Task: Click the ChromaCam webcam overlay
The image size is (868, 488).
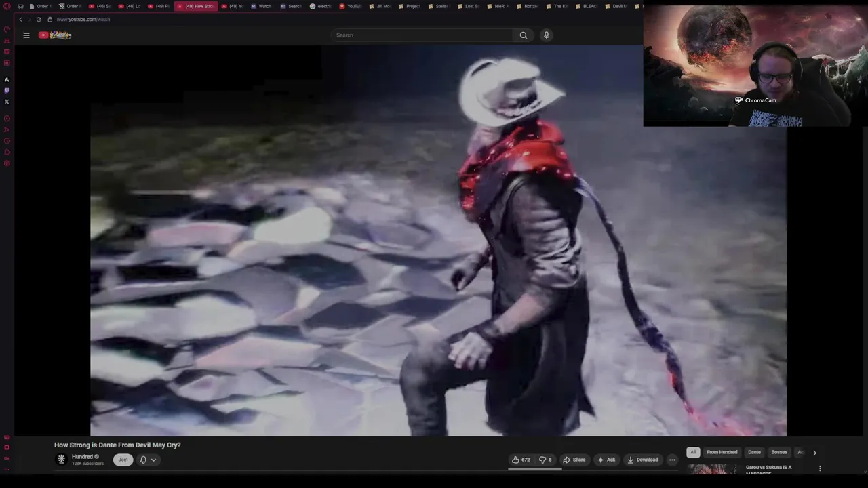Action: [755, 66]
